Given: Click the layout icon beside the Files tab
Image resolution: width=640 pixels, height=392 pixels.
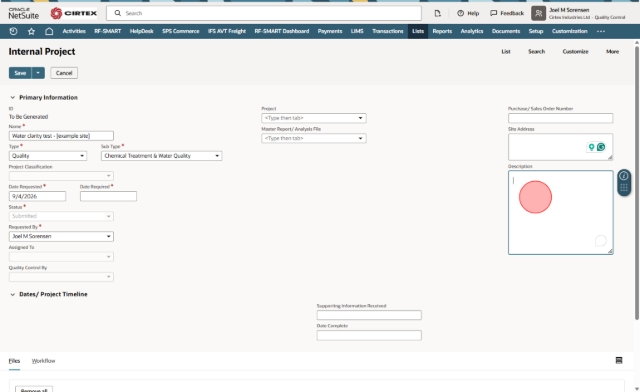Looking at the screenshot, I should 619,360.
